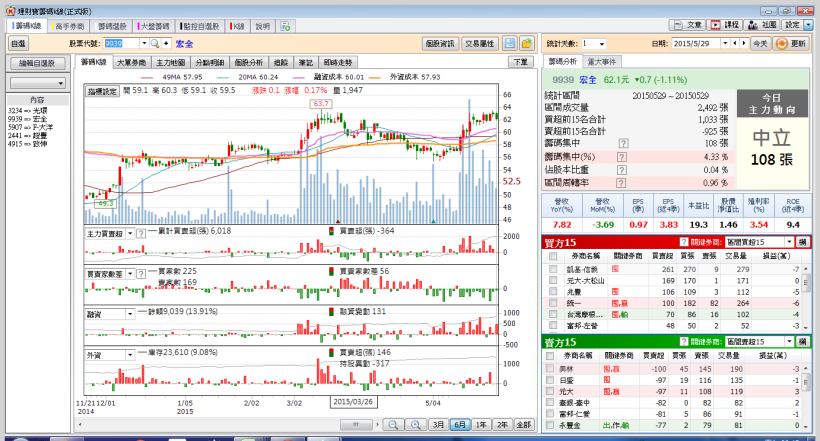Select the checkbox beside 美林 in the sellers list

tap(552, 369)
